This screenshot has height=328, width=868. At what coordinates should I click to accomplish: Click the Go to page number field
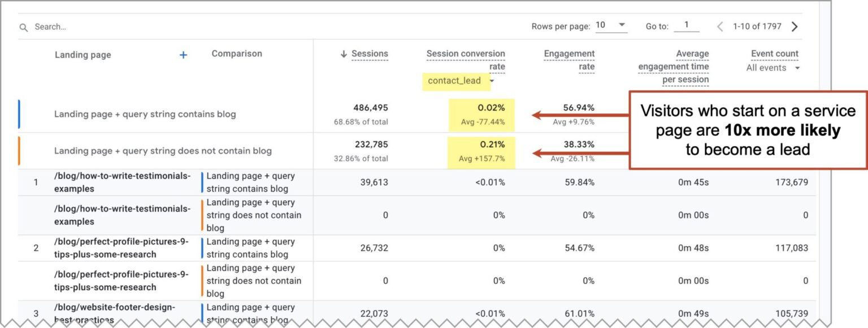pos(687,26)
